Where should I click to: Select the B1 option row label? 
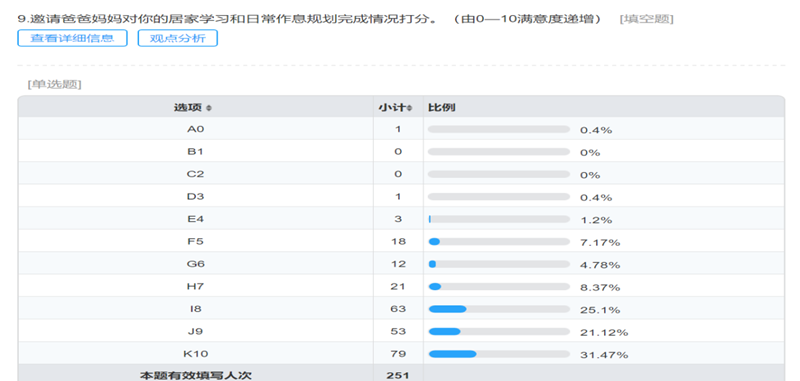coord(195,152)
